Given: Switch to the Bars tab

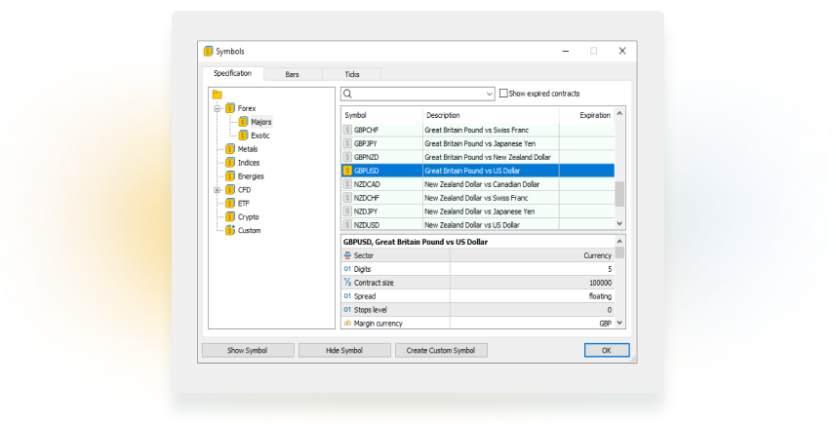Looking at the screenshot, I should pos(292,74).
